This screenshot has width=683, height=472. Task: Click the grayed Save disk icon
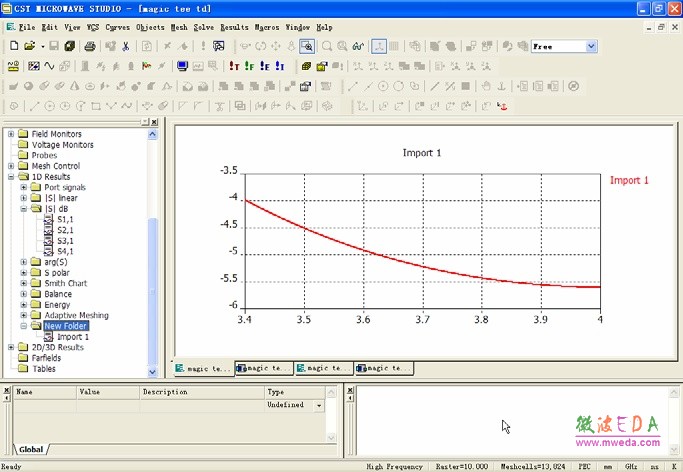tap(54, 46)
